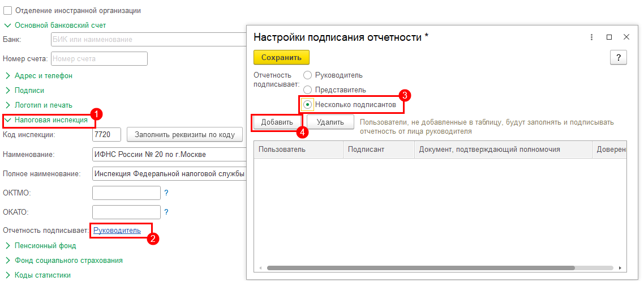Select the Представитель radio option

[307, 90]
